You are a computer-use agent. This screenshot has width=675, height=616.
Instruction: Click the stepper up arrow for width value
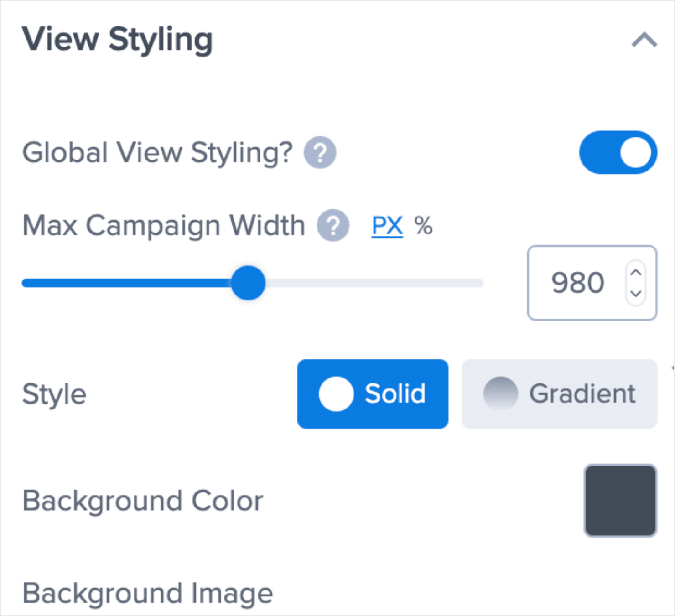[x=635, y=272]
